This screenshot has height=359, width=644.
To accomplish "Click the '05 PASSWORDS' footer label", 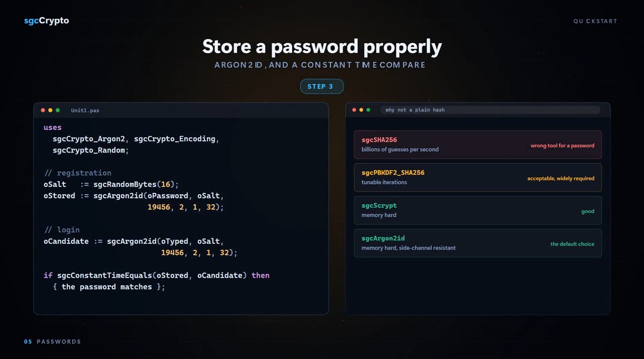I will (52, 341).
